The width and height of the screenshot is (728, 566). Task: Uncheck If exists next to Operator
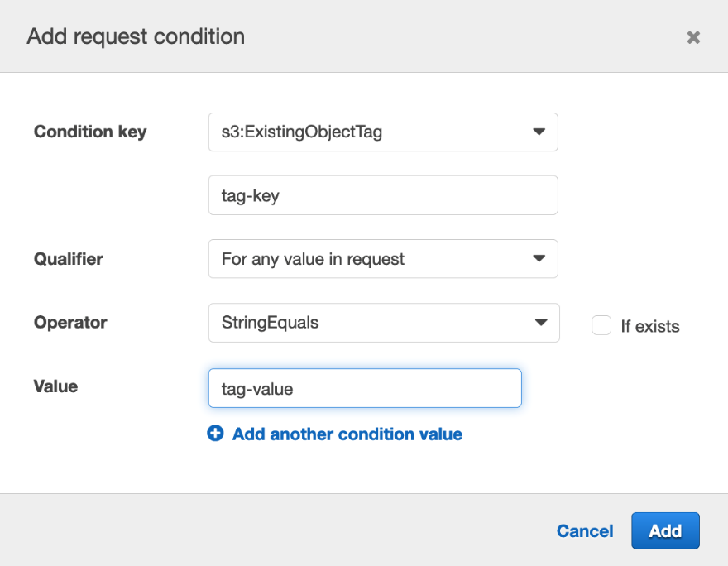[x=601, y=325]
